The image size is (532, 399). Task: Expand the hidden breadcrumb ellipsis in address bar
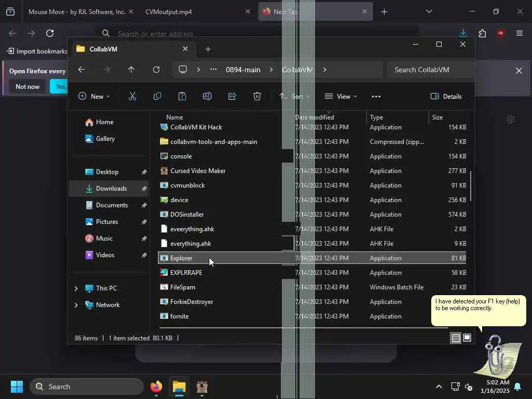[214, 70]
